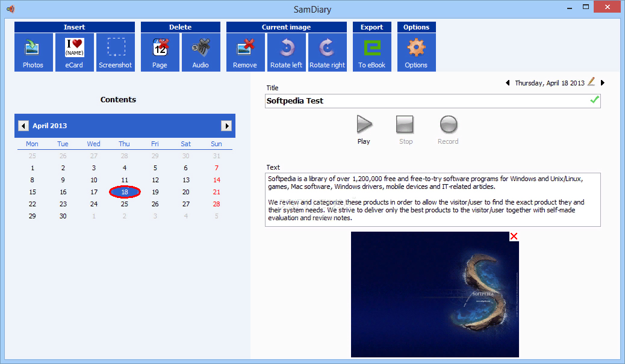Insert a Screenshot
This screenshot has width=625, height=364.
coord(116,52)
